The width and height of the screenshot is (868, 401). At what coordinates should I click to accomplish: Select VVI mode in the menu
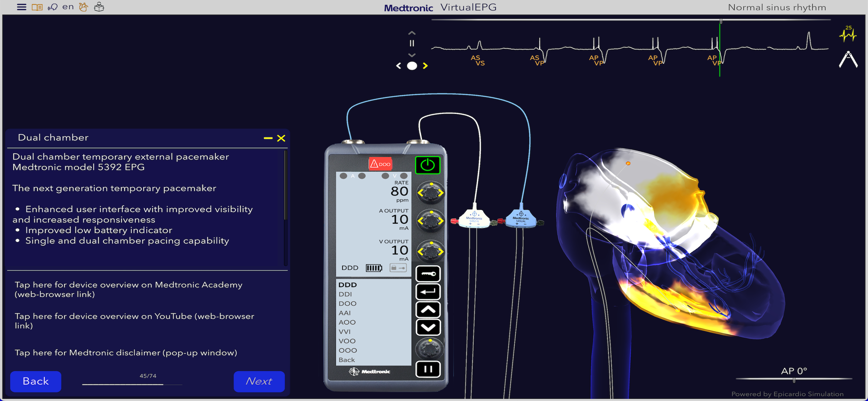345,332
